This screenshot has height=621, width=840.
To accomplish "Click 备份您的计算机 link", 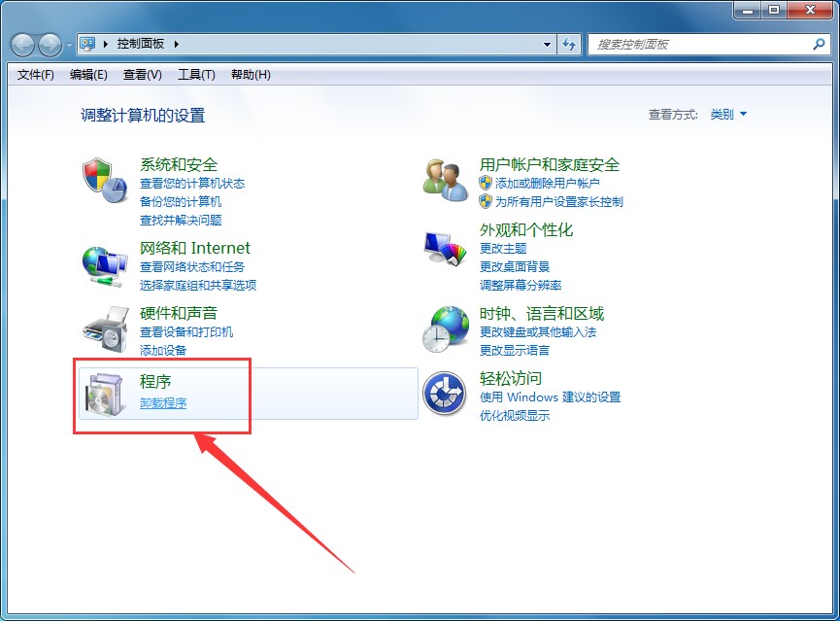I will point(181,201).
